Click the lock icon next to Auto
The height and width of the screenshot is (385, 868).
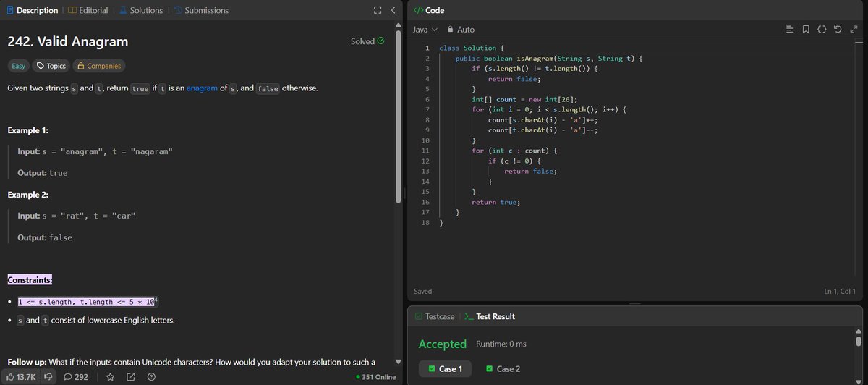click(x=451, y=30)
